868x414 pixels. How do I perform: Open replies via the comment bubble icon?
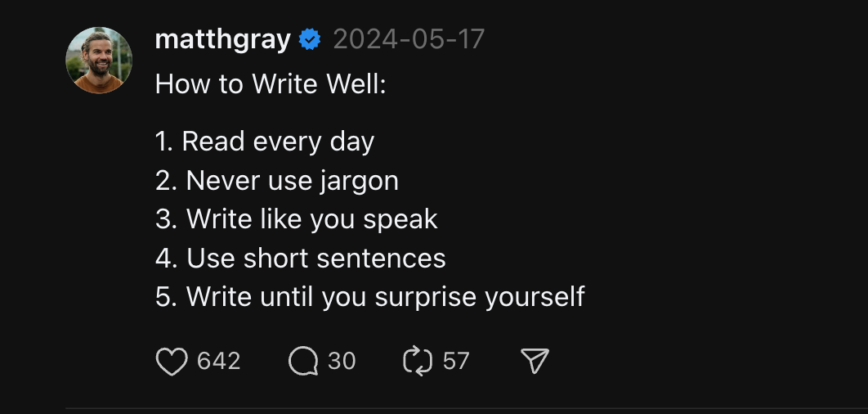[x=303, y=362]
